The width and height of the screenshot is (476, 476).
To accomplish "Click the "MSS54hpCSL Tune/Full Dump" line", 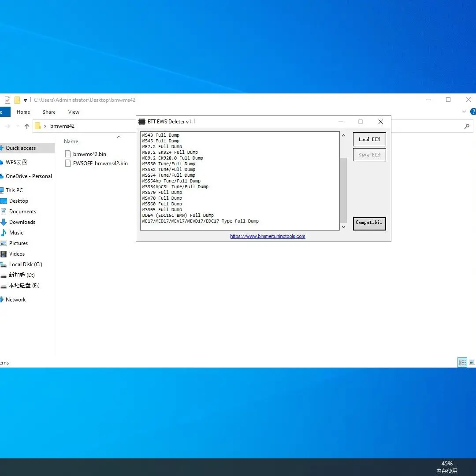I will point(175,187).
